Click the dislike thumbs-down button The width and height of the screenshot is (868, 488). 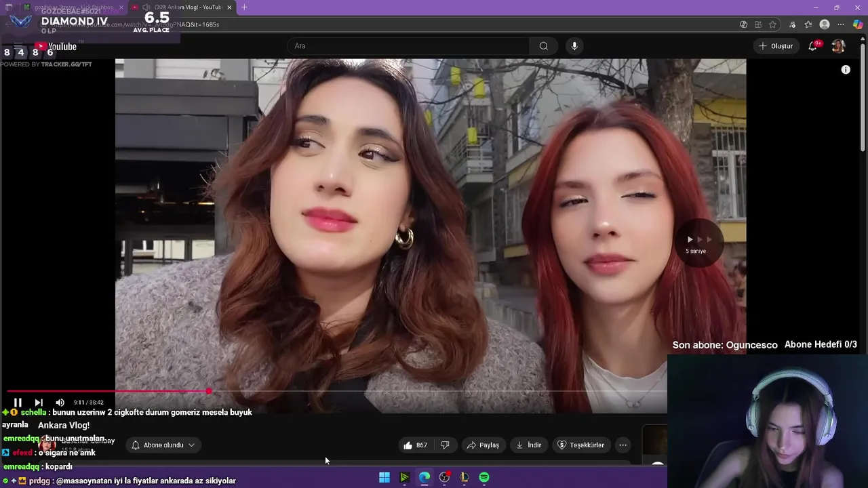pyautogui.click(x=445, y=445)
